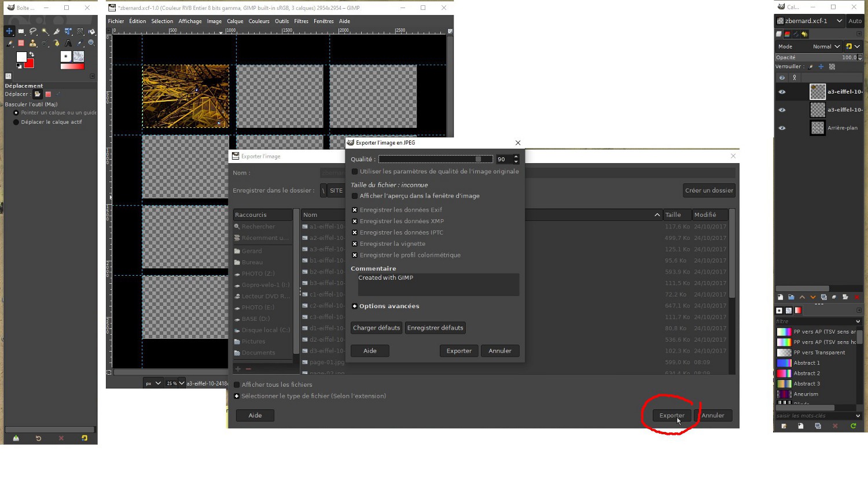This screenshot has height=488, width=868.
Task: Open the Filtres menu
Action: coord(301,21)
